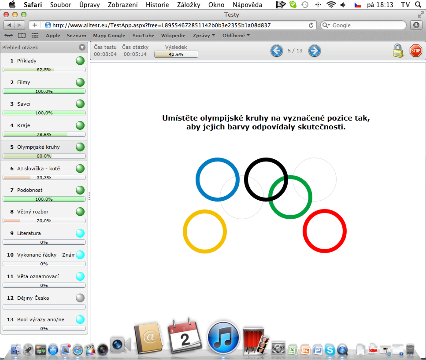Open Skype from the Dock
The width and height of the screenshot is (426, 360).
(330, 350)
